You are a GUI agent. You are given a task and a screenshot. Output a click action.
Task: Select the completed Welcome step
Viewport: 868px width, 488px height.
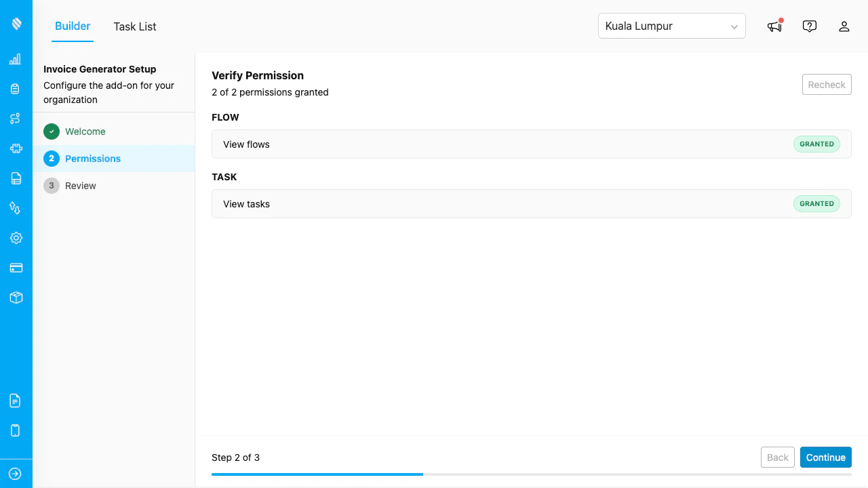click(84, 131)
